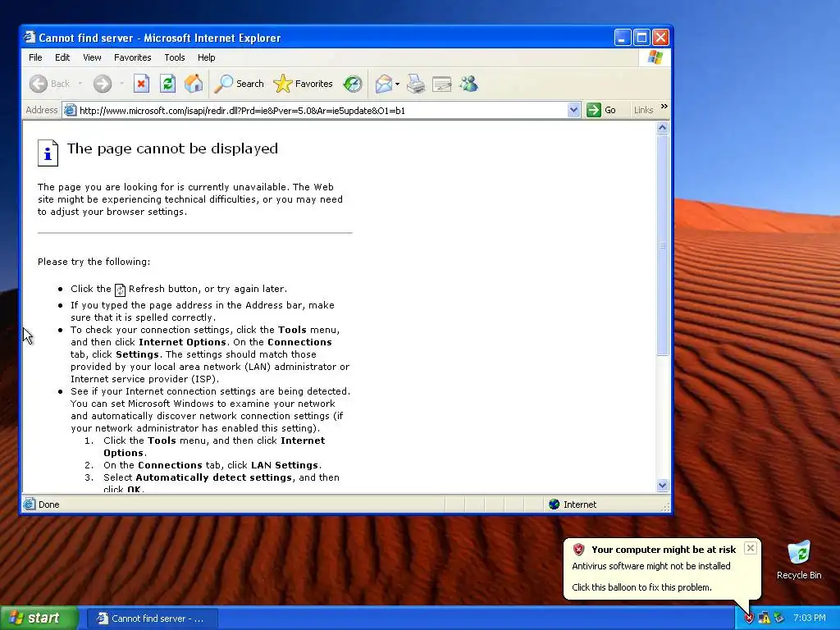The image size is (840, 630).
Task: Click the Safely Remove Hardware tray icon
Action: (x=779, y=619)
